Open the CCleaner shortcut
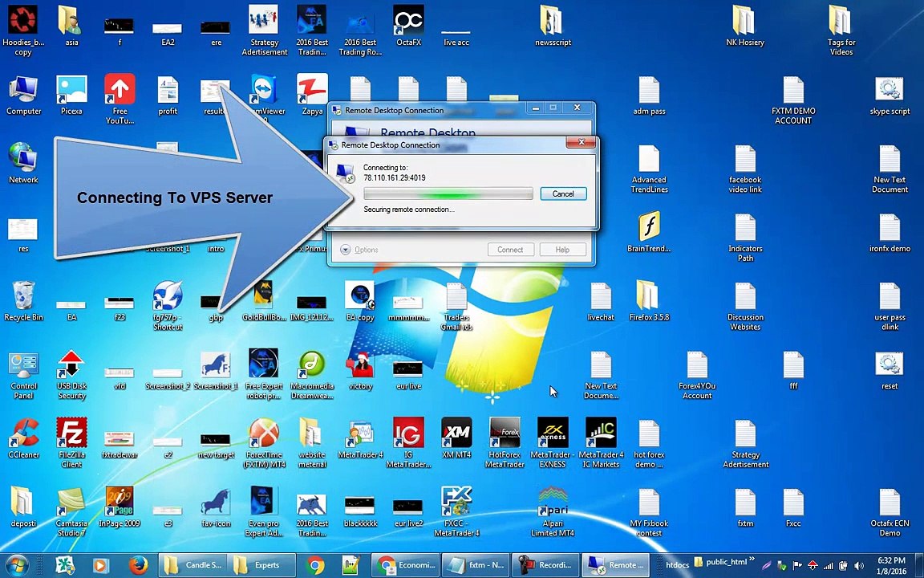Screen dimensions: 924x578 23,439
